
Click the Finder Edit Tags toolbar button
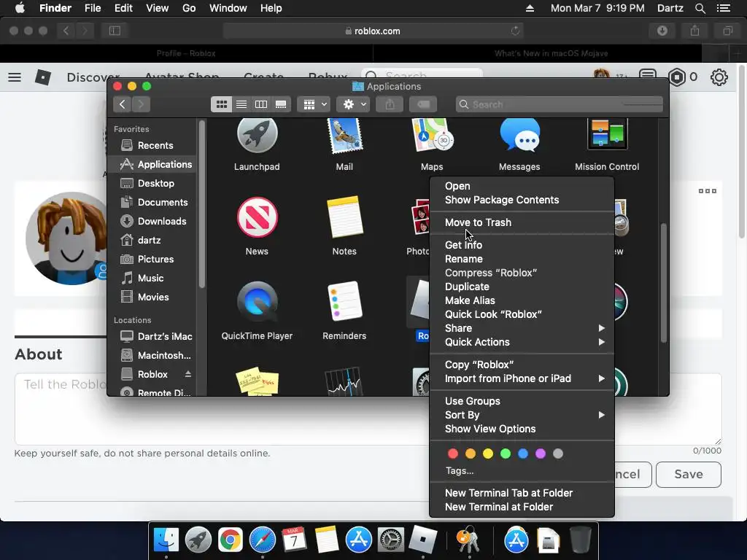[x=423, y=104]
